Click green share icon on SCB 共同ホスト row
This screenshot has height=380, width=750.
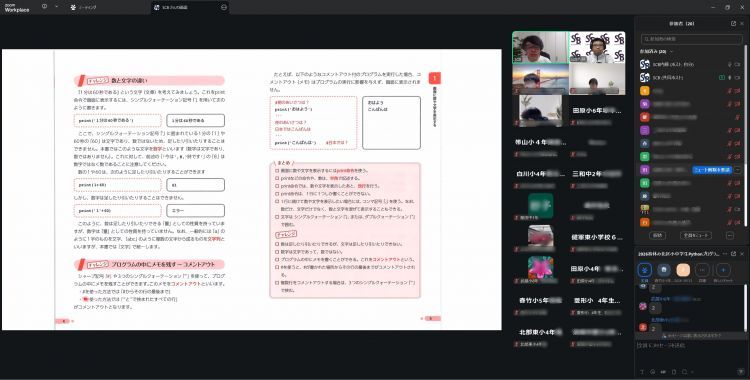722,78
